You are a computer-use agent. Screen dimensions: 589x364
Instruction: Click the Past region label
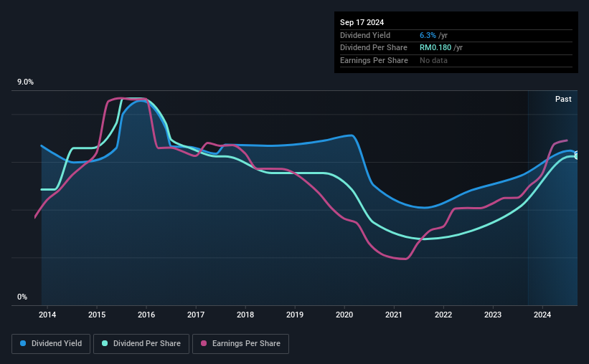[x=563, y=99]
